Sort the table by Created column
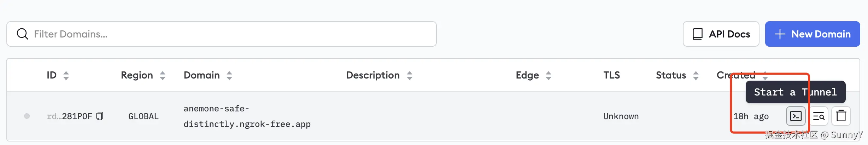This screenshot has width=868, height=145. click(x=765, y=75)
